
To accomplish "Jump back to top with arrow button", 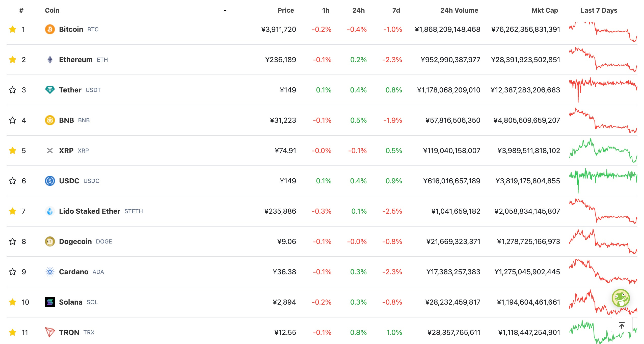I will pos(622,325).
